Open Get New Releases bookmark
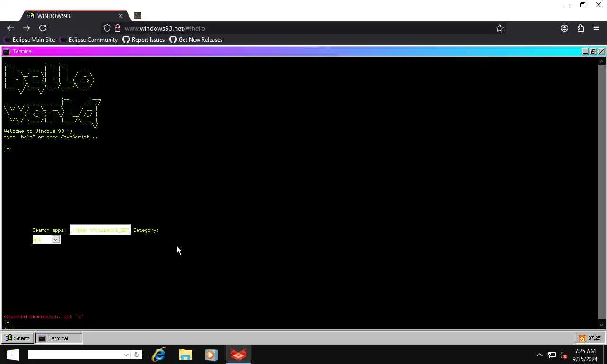The width and height of the screenshot is (607, 364). (196, 40)
